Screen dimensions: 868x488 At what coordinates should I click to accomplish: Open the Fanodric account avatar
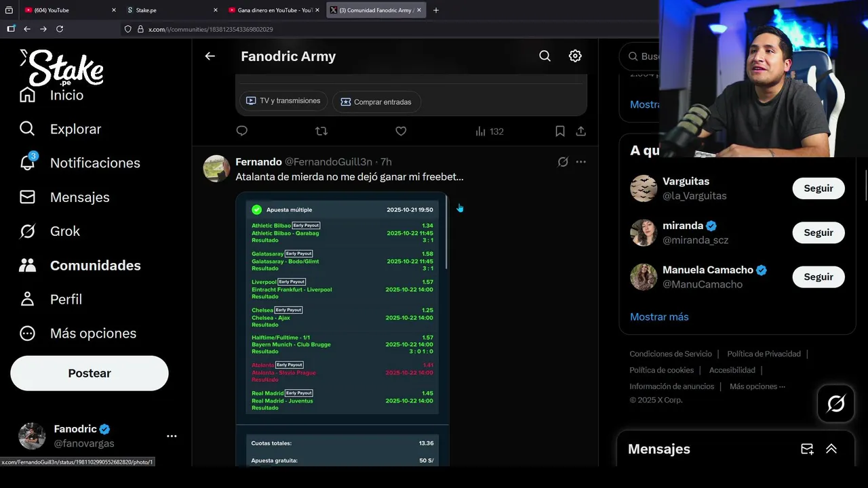tap(32, 436)
